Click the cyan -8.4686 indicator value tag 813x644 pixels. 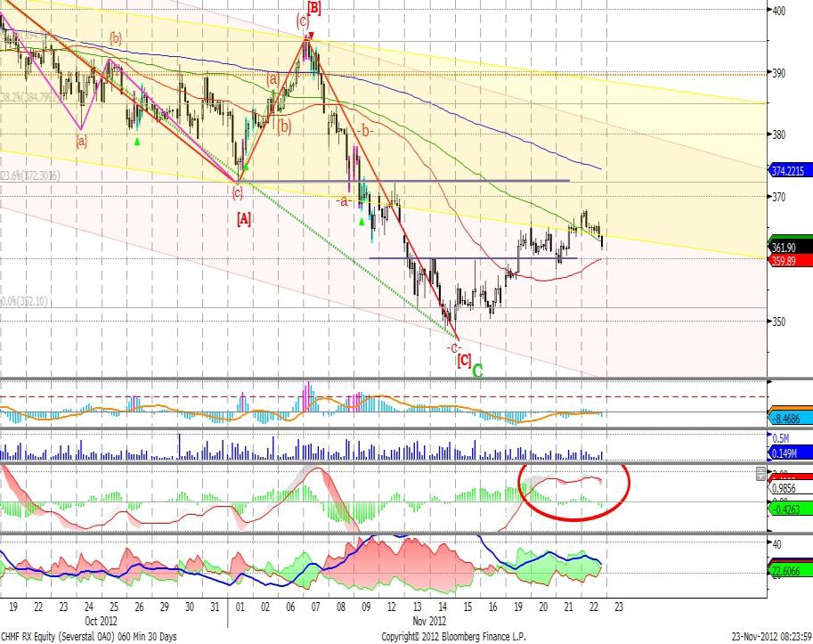(x=789, y=417)
